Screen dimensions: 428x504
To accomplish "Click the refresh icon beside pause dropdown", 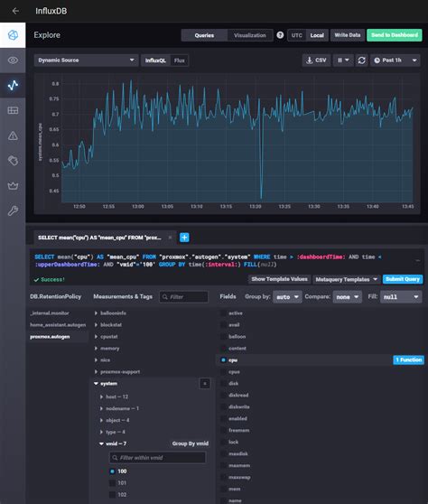I will point(361,61).
